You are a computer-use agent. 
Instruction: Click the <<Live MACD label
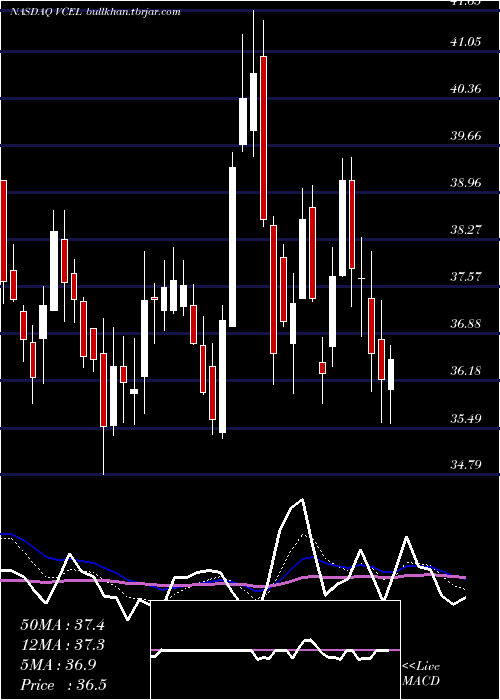[x=421, y=673]
